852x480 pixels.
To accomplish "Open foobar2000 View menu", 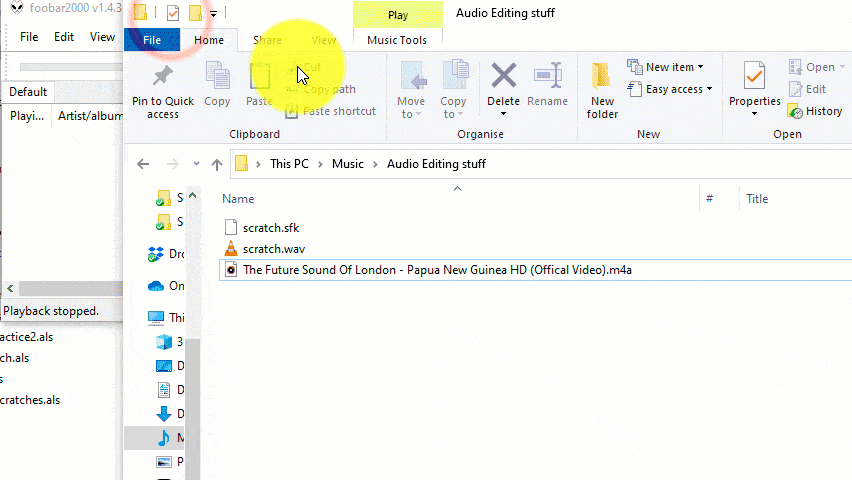I will (102, 37).
